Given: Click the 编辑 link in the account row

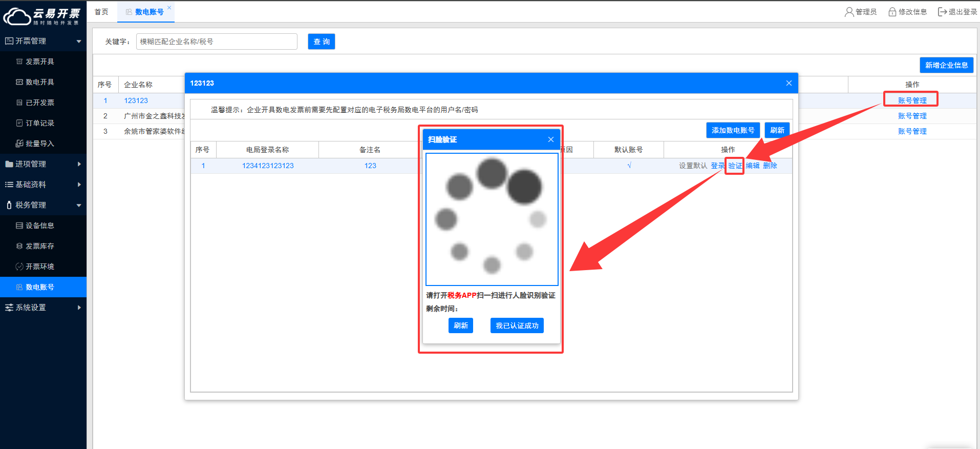Looking at the screenshot, I should [x=753, y=166].
